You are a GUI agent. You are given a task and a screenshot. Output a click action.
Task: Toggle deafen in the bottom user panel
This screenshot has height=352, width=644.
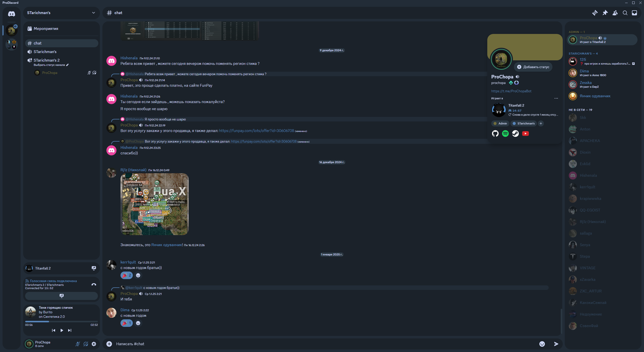click(86, 344)
